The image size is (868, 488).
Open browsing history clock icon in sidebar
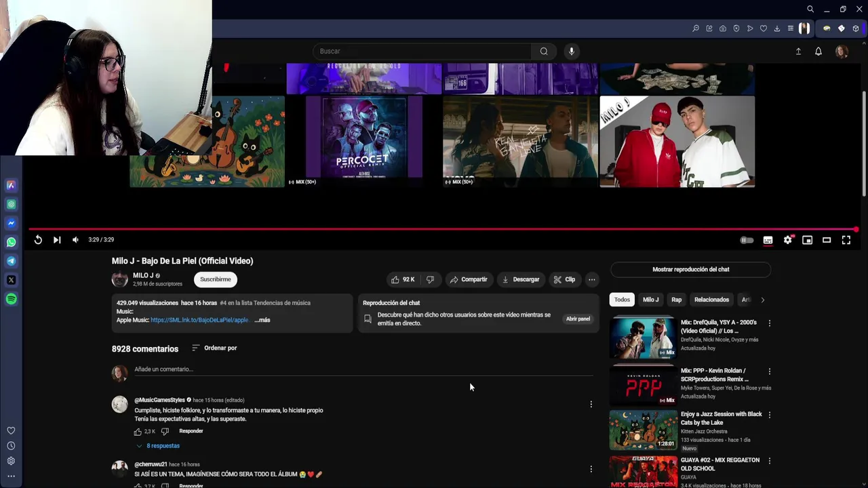coord(11,446)
